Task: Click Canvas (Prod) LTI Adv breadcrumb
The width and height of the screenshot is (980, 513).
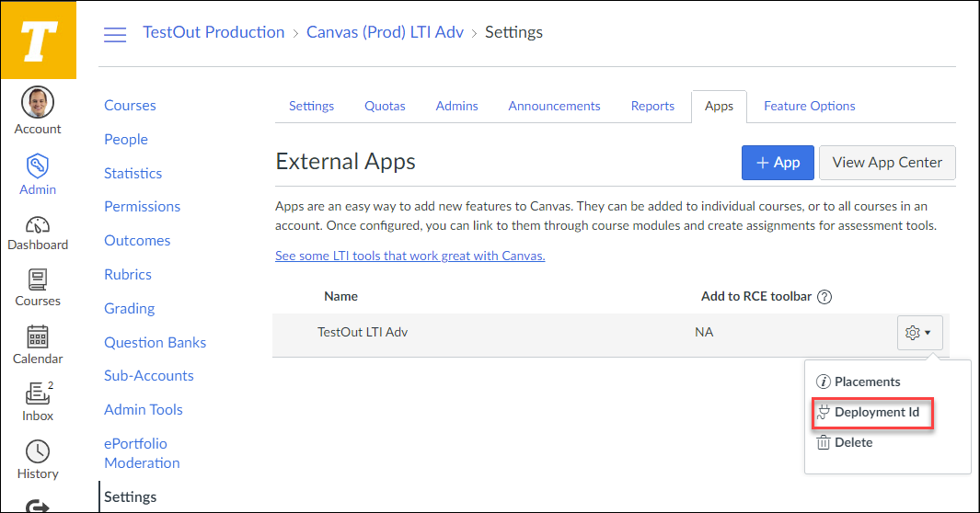Action: (x=385, y=32)
